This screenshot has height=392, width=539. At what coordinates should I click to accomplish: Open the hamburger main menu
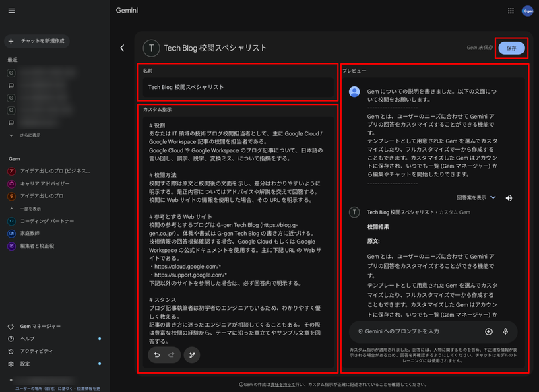[x=11, y=11]
